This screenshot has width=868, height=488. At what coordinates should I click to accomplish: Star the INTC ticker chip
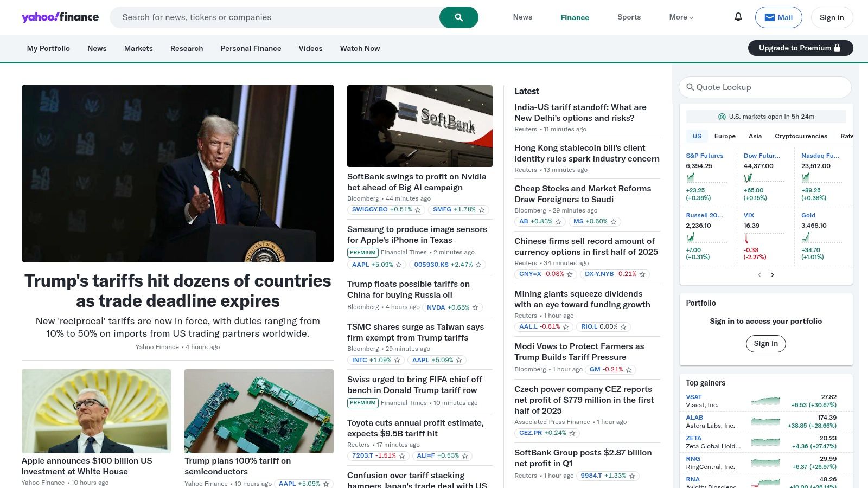[x=397, y=360]
